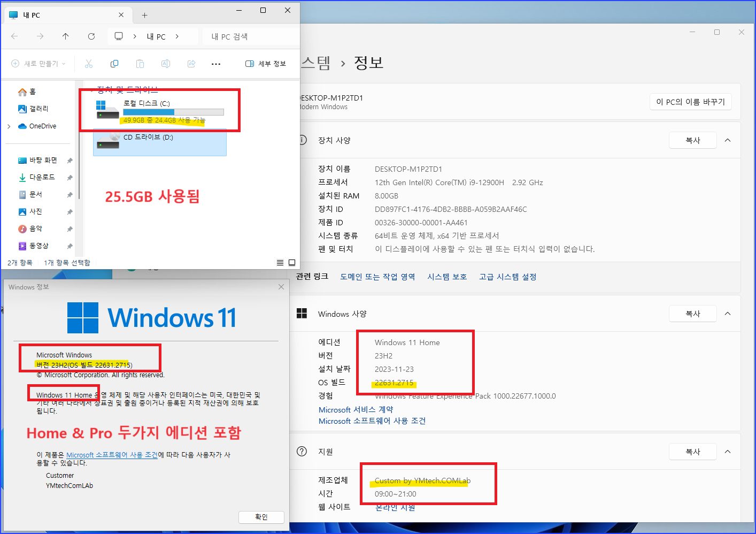756x534 pixels.
Task: Click the Share icon in Explorer toolbar
Action: [x=191, y=64]
